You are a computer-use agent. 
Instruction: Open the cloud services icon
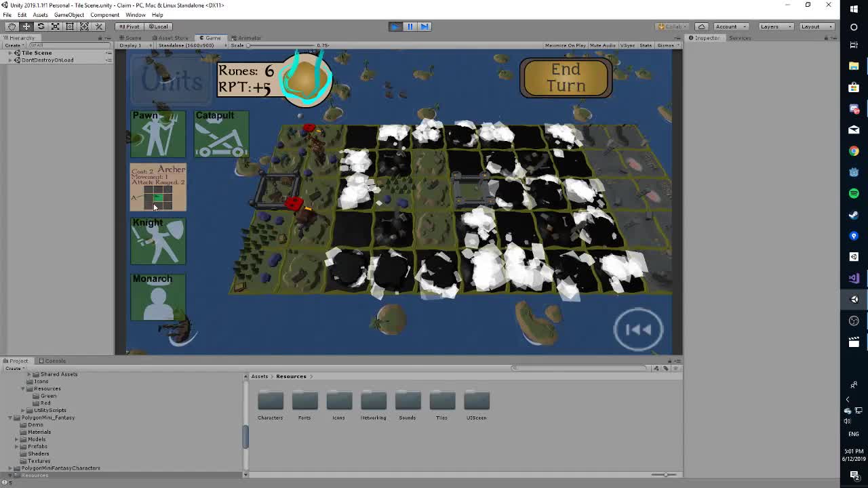click(702, 26)
